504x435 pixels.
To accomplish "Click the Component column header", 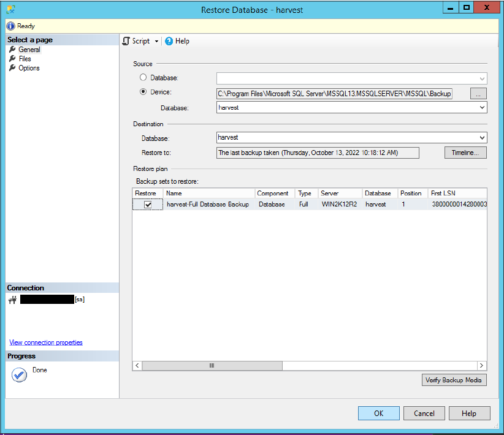I will (275, 193).
